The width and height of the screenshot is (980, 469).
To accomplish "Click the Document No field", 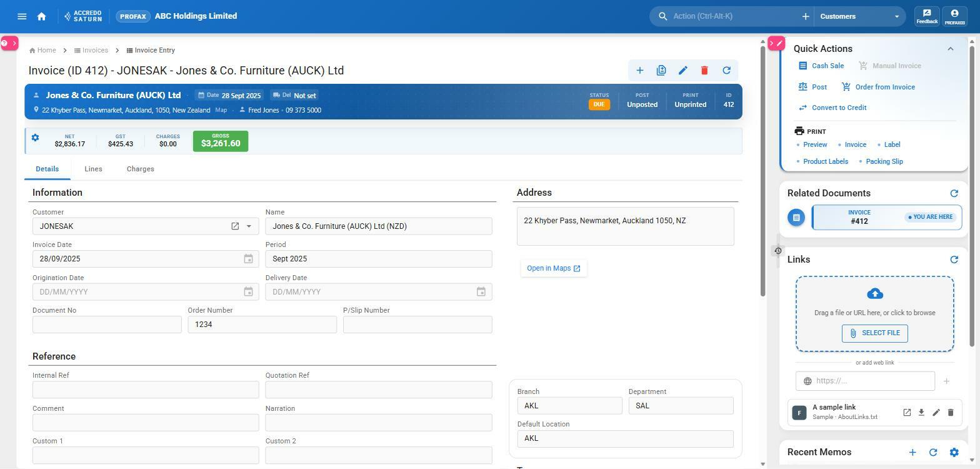I will point(107,325).
